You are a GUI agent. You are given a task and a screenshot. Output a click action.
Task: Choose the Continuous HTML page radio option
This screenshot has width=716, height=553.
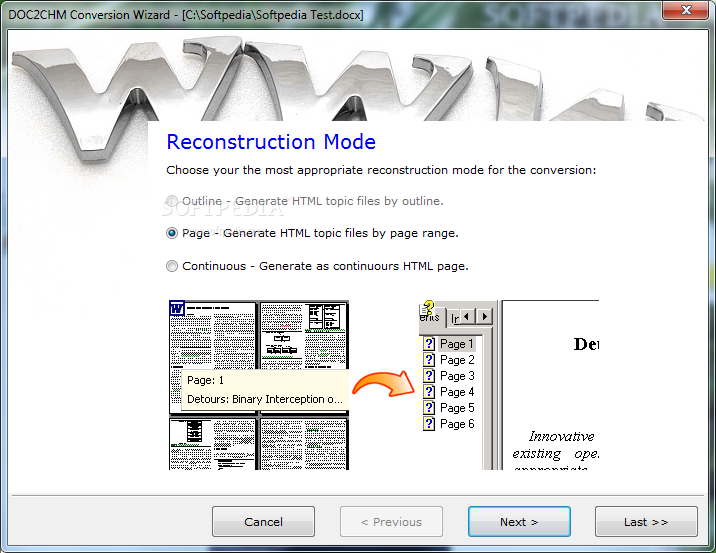pos(172,266)
